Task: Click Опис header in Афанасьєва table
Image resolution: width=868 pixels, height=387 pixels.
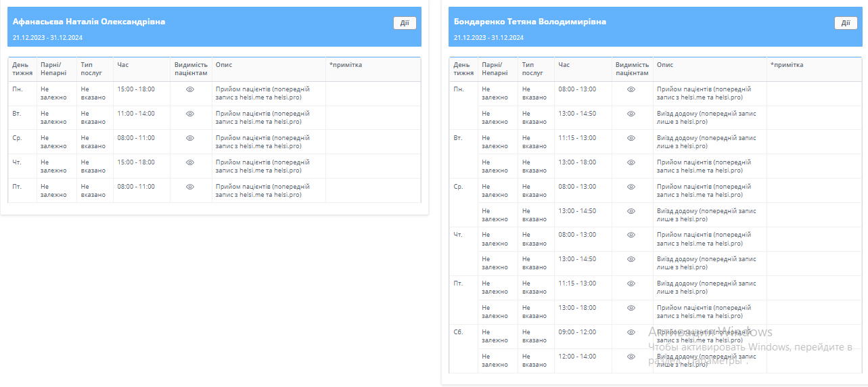Action: [224, 65]
